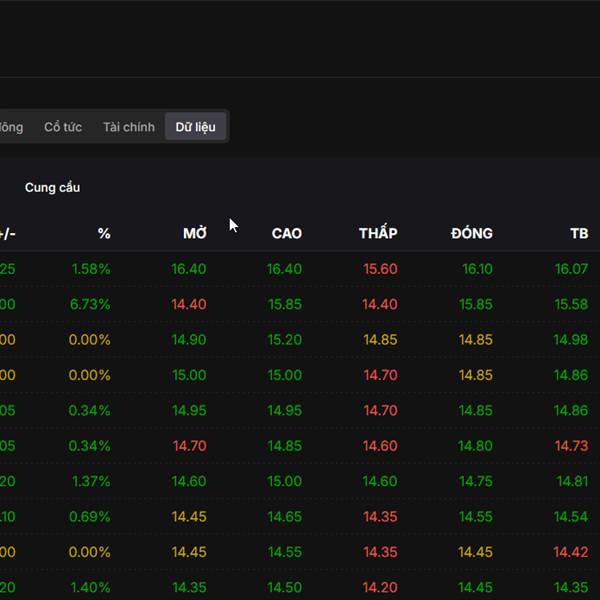Click the TB column header
Screen dimensions: 600x600
[x=579, y=233]
